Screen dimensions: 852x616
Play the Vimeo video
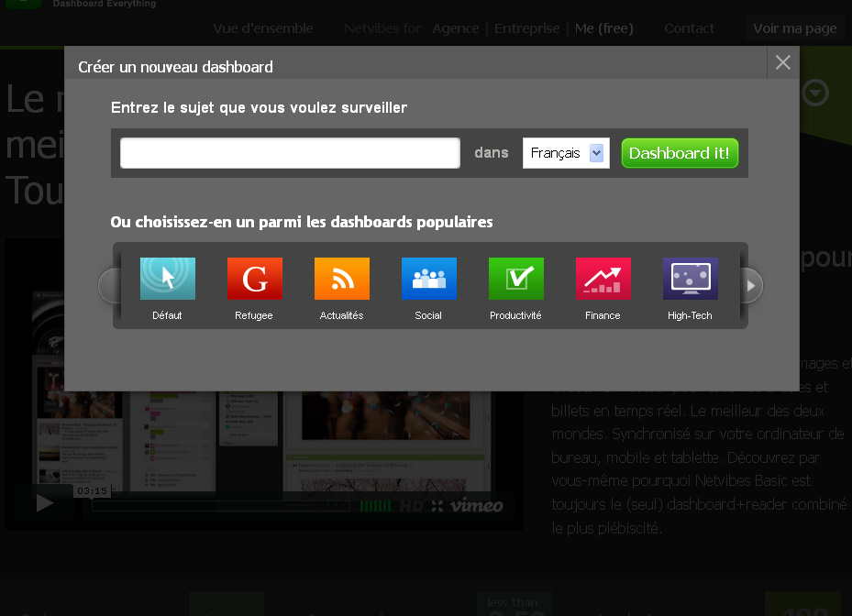[45, 503]
